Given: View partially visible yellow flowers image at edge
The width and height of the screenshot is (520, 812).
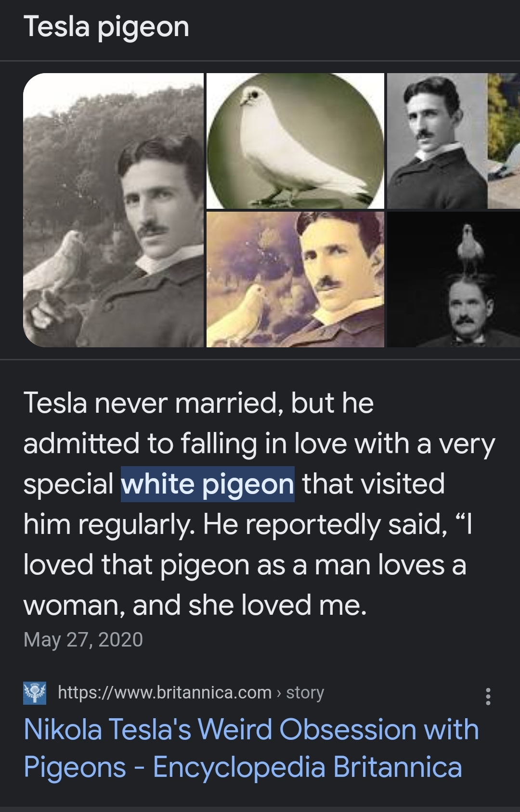Looking at the screenshot, I should point(504,141).
